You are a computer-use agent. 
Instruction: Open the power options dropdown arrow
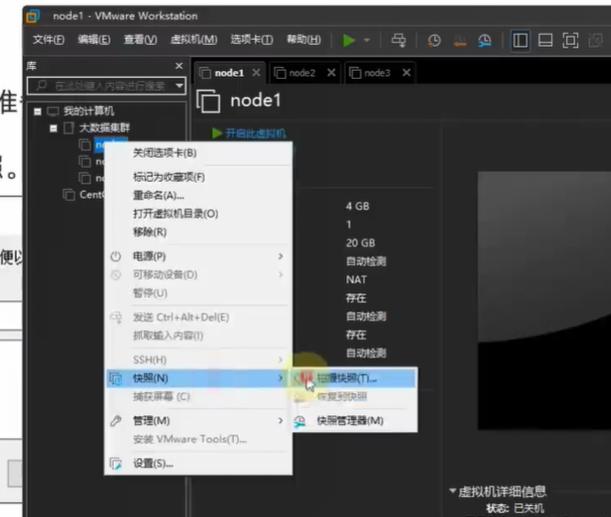pos(367,40)
